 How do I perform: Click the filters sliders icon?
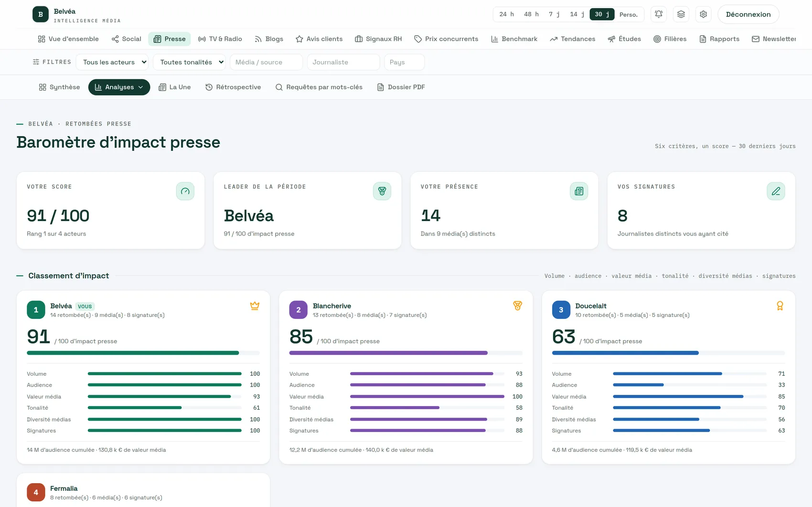(36, 62)
